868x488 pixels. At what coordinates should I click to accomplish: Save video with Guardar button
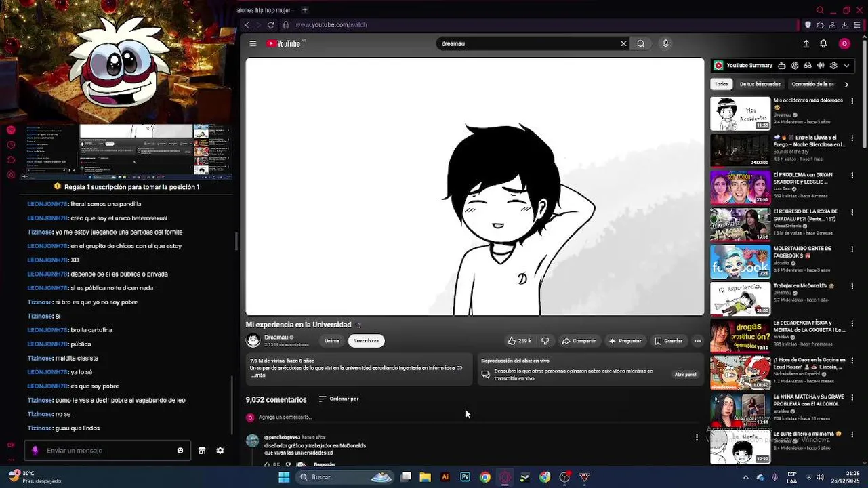click(x=669, y=341)
